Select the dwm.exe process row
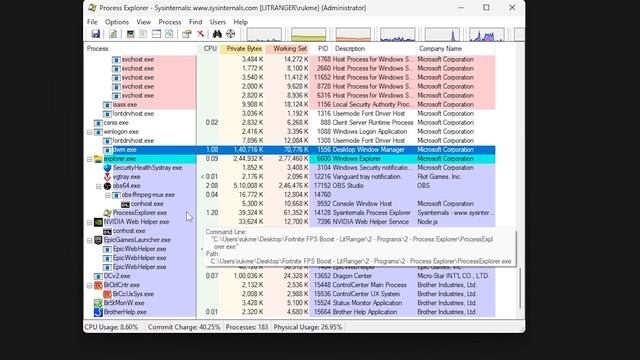Screen dimensions: 640x360 [x=290, y=150]
